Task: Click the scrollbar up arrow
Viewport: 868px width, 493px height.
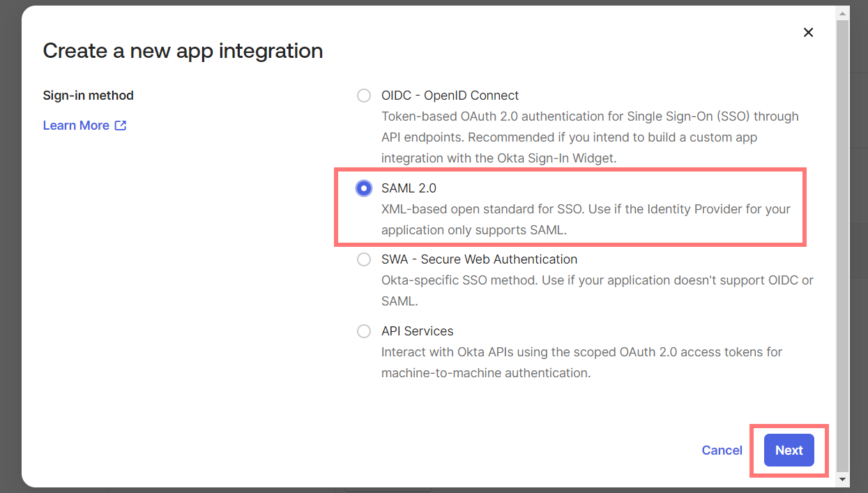Action: tap(842, 13)
